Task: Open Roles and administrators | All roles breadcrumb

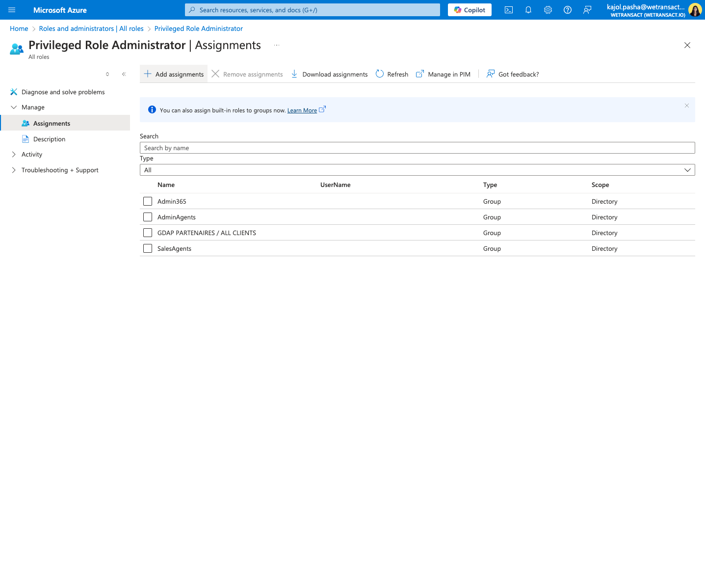Action: [91, 28]
